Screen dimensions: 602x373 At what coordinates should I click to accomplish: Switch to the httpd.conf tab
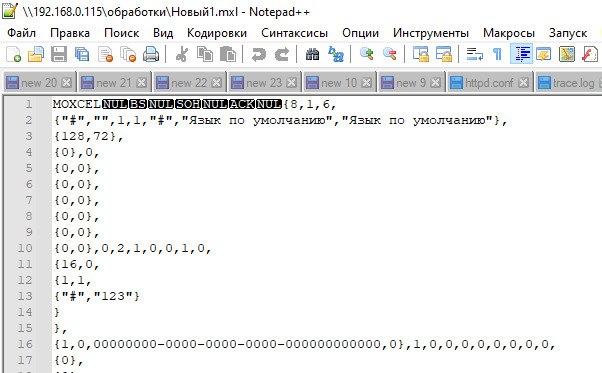pos(489,83)
